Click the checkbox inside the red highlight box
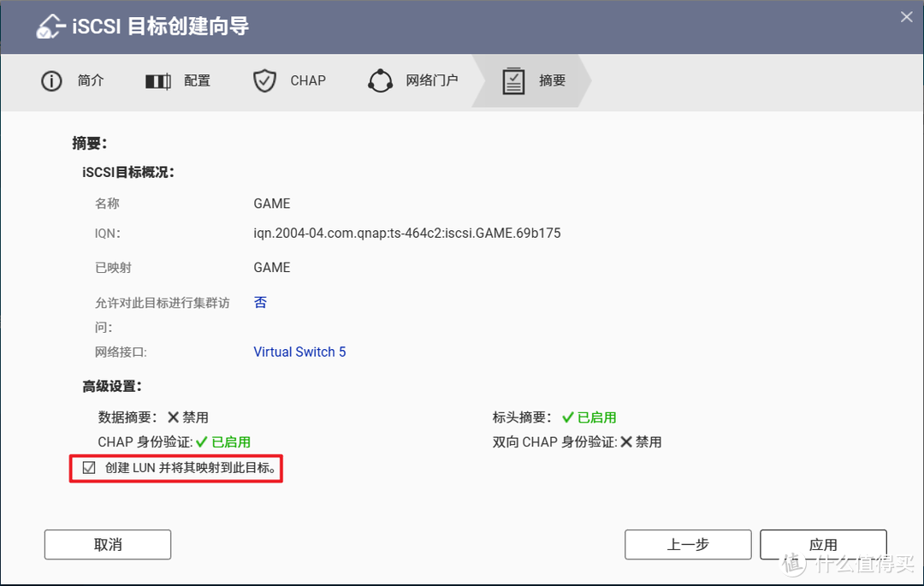 pyautogui.click(x=89, y=467)
